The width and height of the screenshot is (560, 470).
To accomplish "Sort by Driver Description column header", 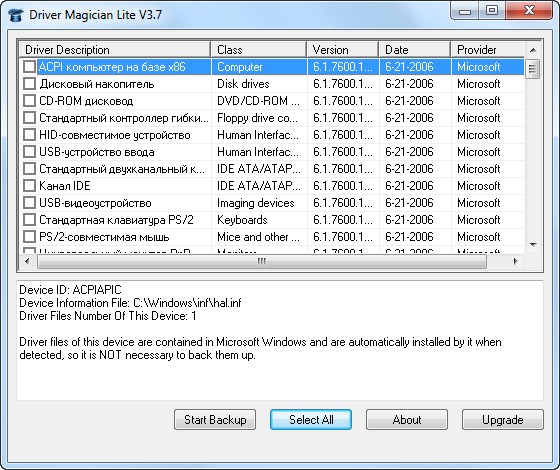I will point(115,50).
